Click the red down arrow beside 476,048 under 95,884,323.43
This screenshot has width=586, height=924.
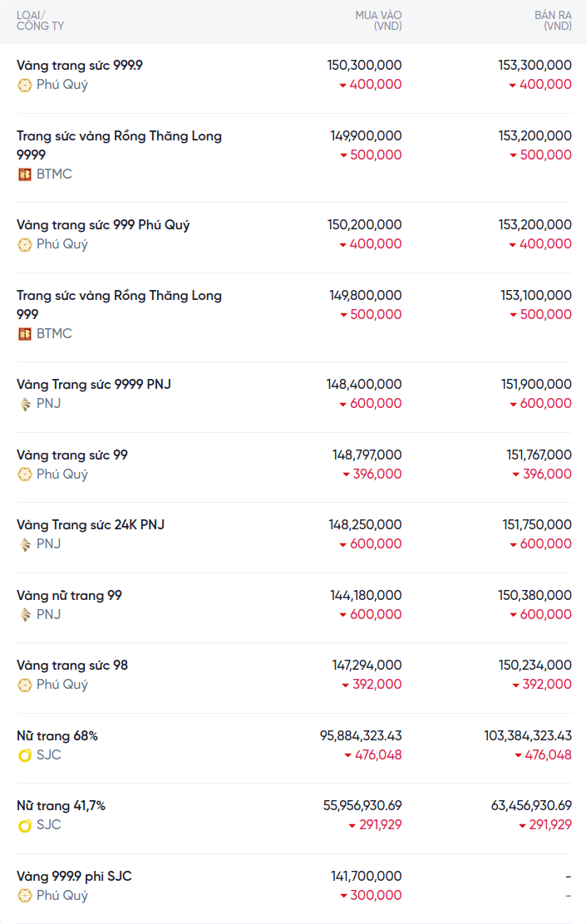tap(348, 755)
